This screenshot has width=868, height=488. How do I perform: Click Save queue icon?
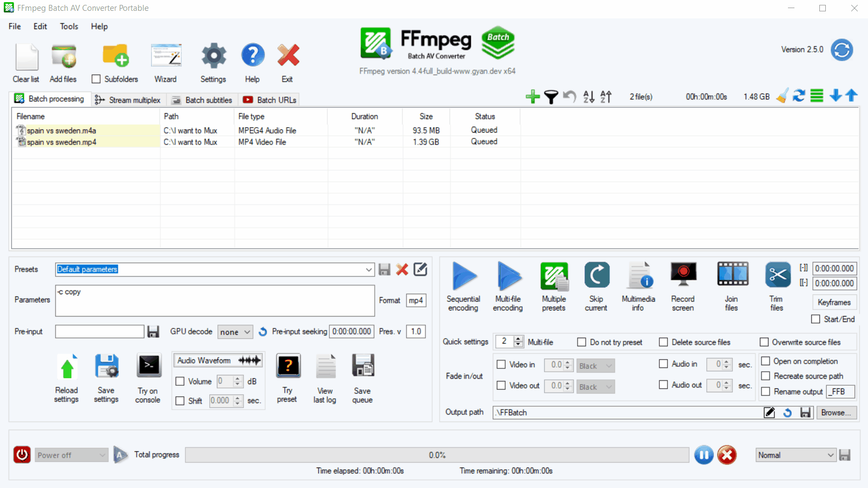pos(363,366)
